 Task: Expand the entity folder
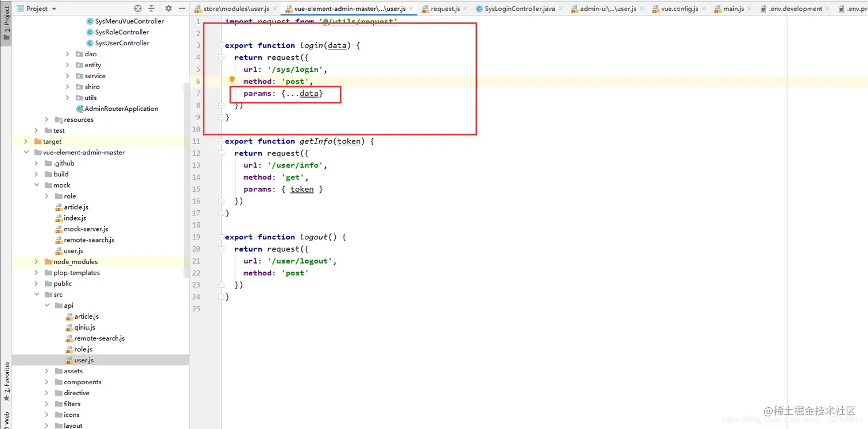point(68,65)
